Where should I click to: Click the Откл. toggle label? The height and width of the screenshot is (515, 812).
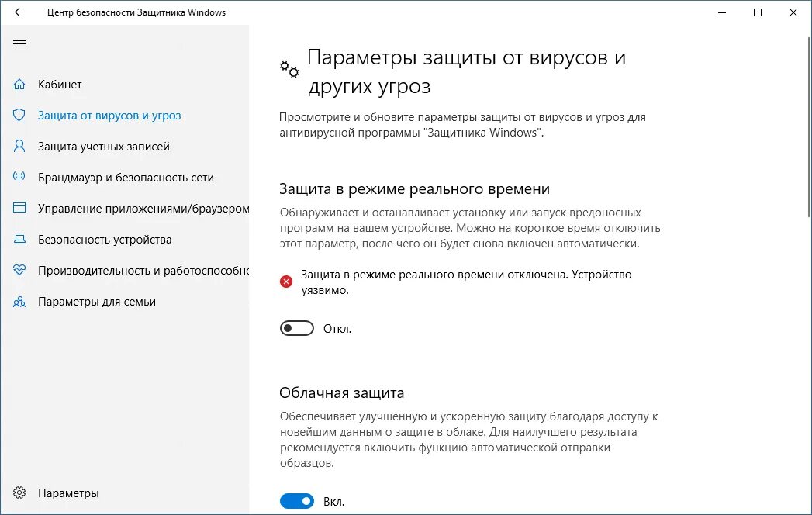[x=337, y=329]
